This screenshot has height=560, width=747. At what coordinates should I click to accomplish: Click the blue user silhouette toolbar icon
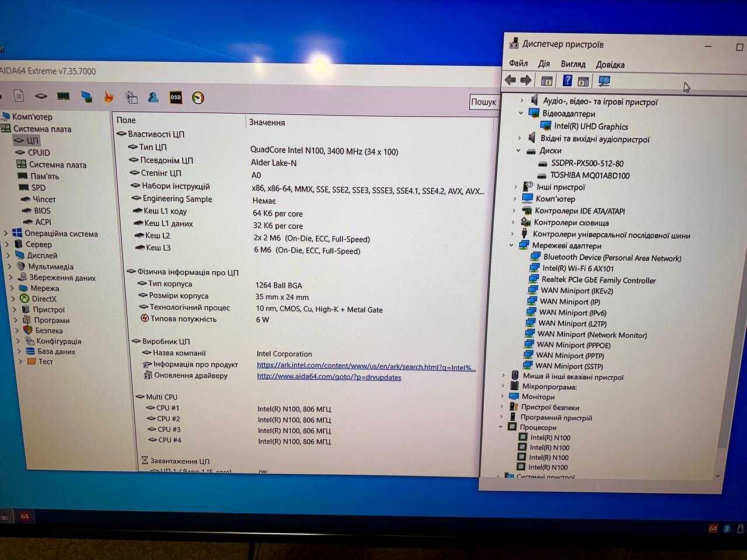tap(153, 97)
